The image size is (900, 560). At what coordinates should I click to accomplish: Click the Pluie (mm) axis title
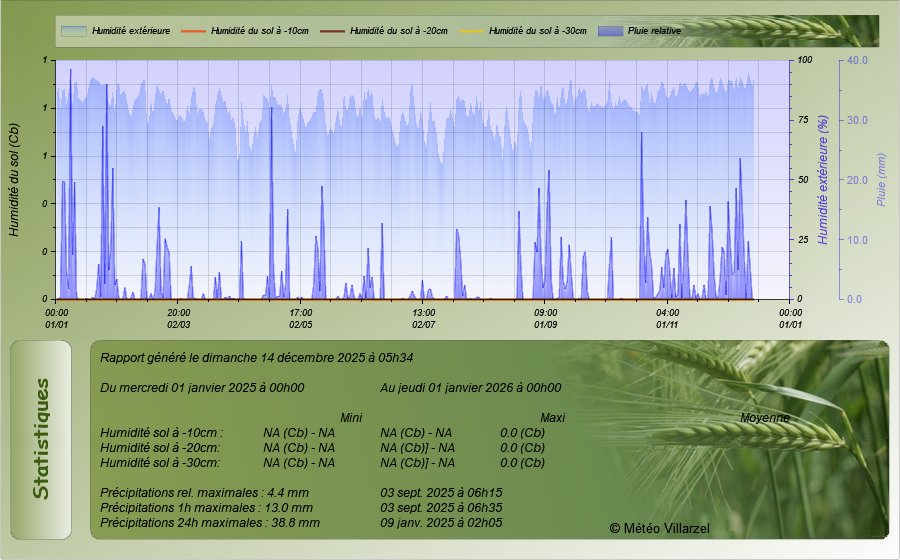(x=881, y=178)
